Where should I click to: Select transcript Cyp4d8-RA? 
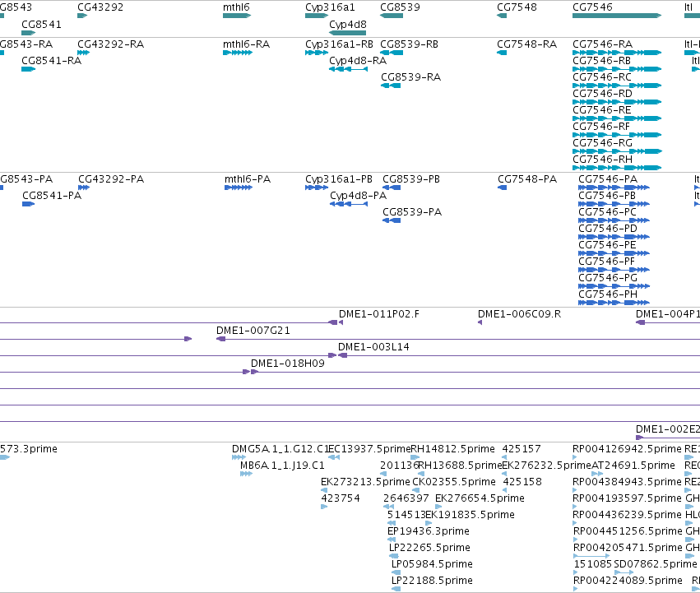[x=358, y=61]
